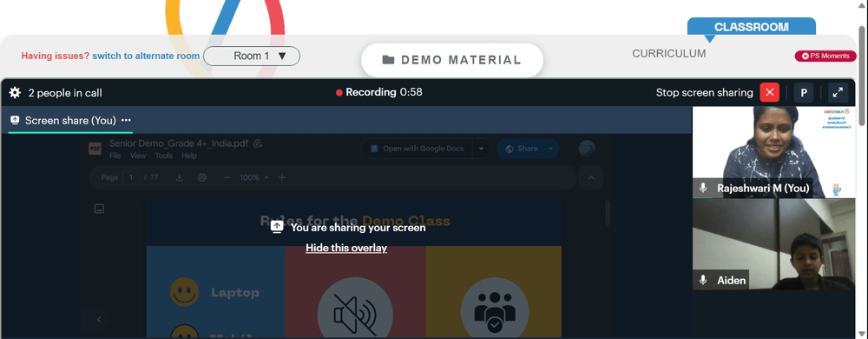Open the Help menu in PDF viewer

tap(189, 156)
